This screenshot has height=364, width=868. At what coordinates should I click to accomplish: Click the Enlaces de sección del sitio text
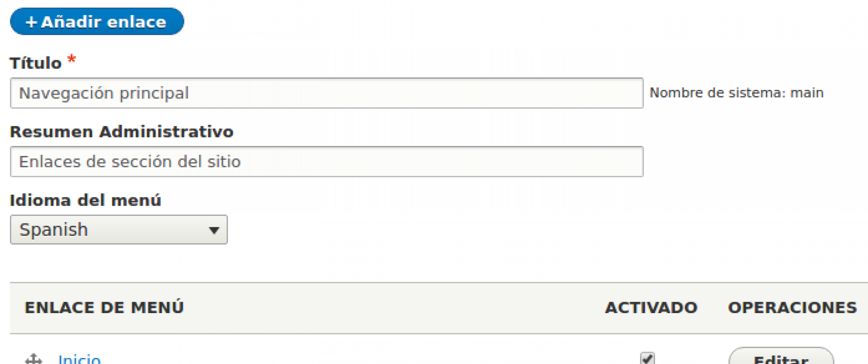click(130, 162)
